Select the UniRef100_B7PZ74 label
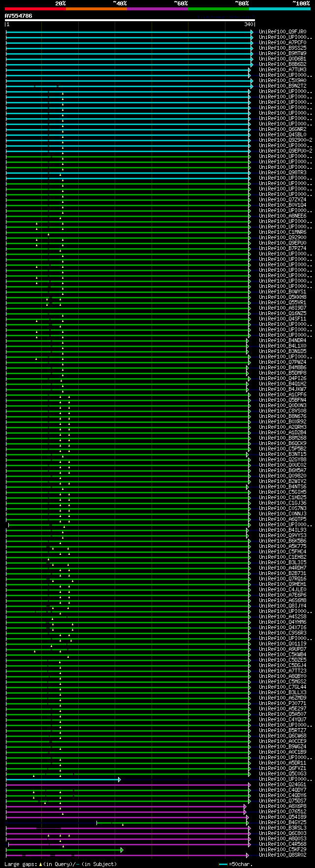 283,249
